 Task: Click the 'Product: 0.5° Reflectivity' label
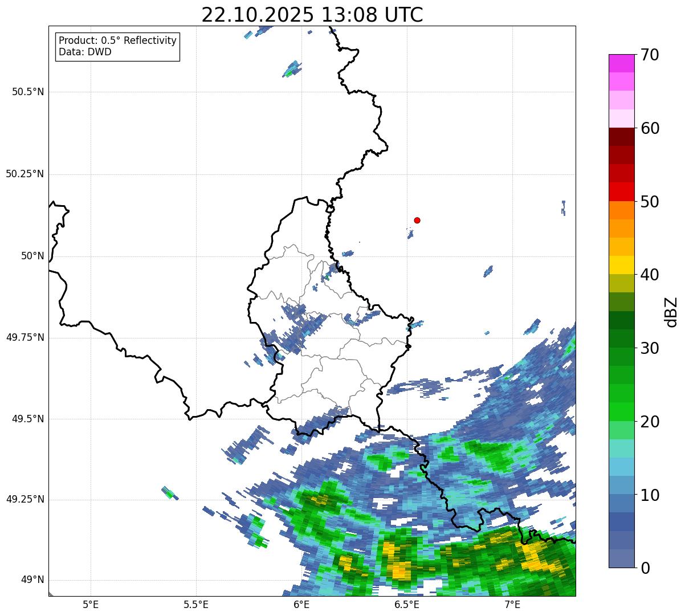pos(117,41)
